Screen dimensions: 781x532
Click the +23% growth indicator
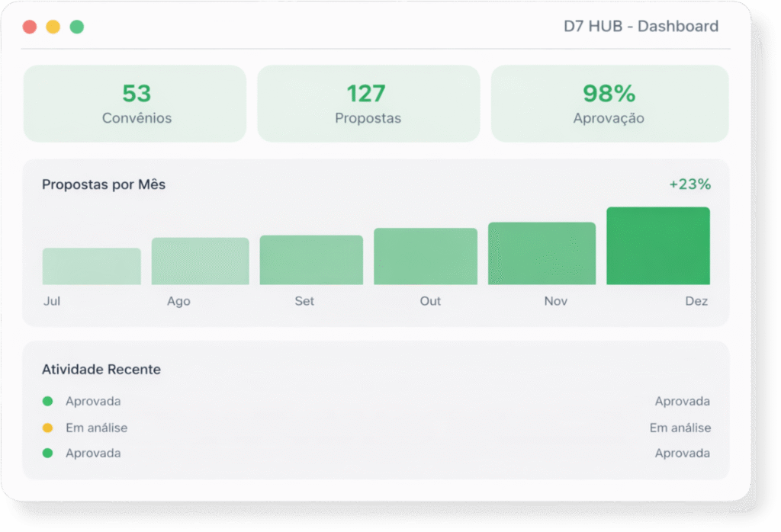[689, 184]
